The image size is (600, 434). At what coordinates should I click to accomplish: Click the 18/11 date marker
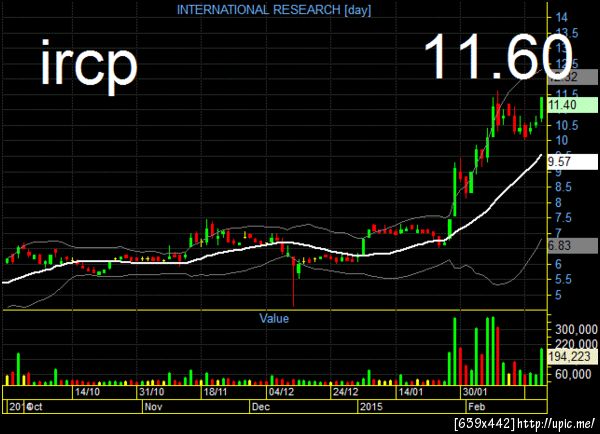click(215, 392)
